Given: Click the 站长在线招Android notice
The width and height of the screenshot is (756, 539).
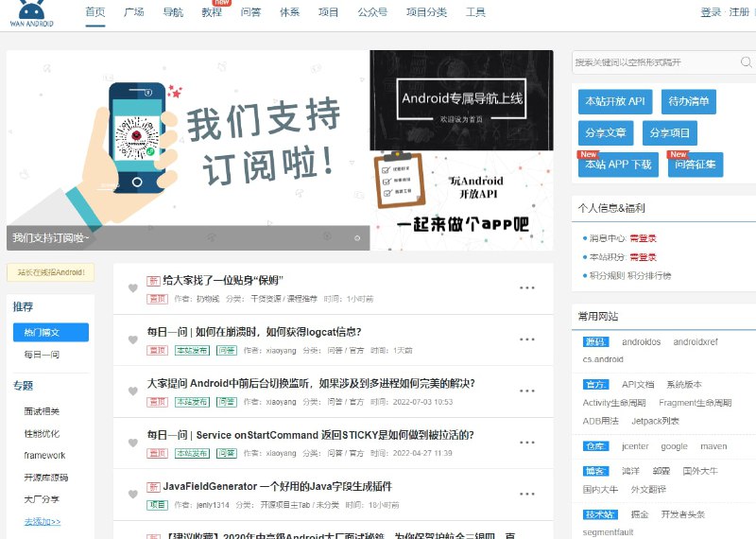Looking at the screenshot, I should pyautogui.click(x=51, y=272).
